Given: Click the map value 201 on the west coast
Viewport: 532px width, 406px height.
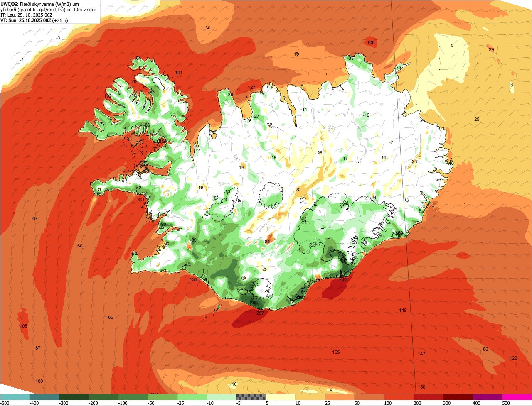Looking at the screenshot, I should (141, 199).
